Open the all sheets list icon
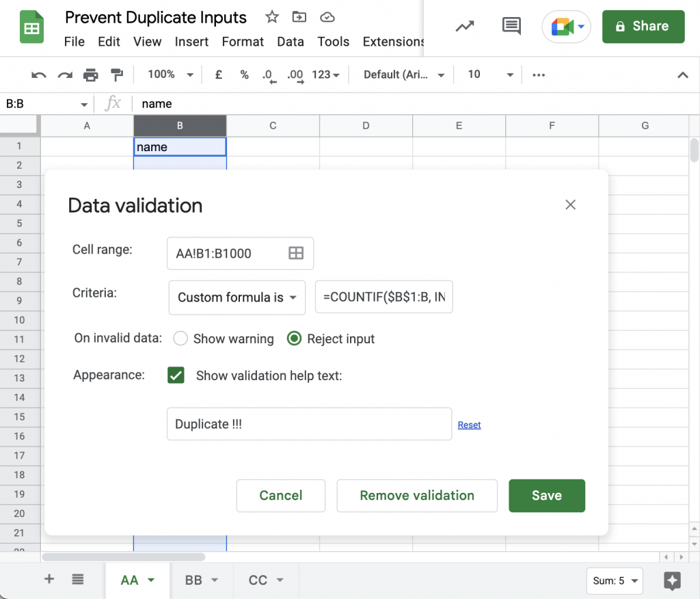Viewport: 700px width, 599px height. [78, 579]
